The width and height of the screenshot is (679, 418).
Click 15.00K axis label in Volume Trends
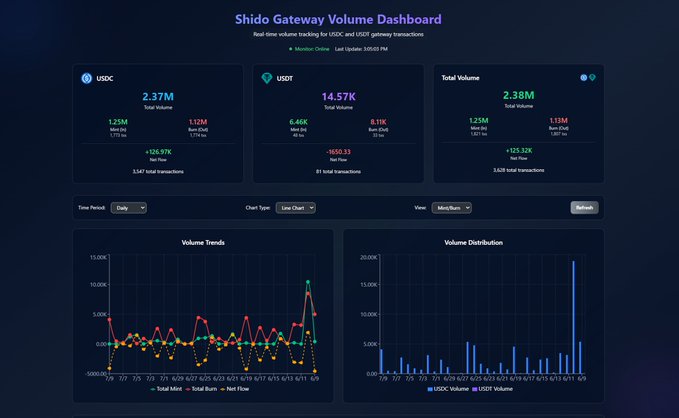pyautogui.click(x=98, y=257)
